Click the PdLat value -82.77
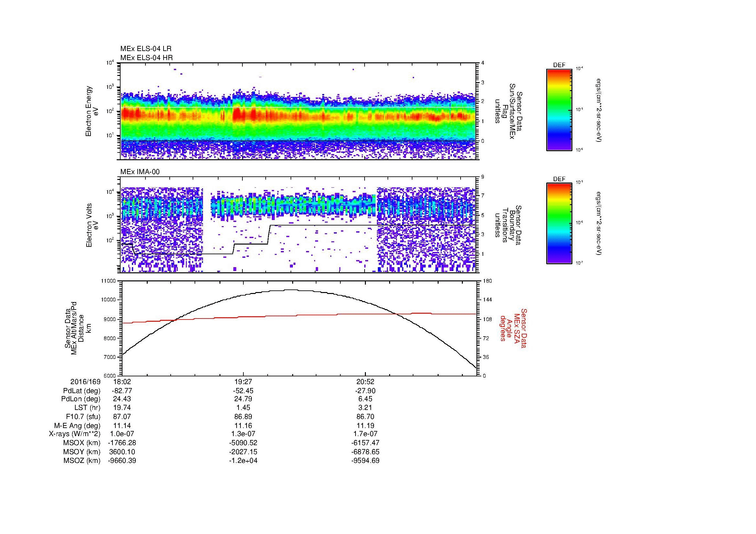The image size is (756, 534). (122, 391)
